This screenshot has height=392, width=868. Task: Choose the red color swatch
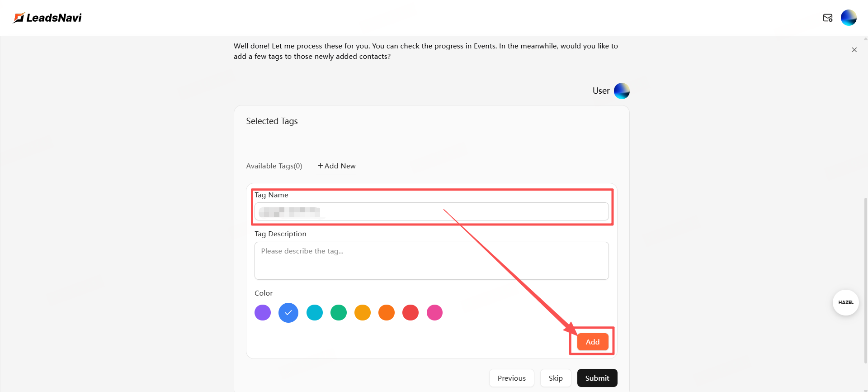pyautogui.click(x=410, y=312)
